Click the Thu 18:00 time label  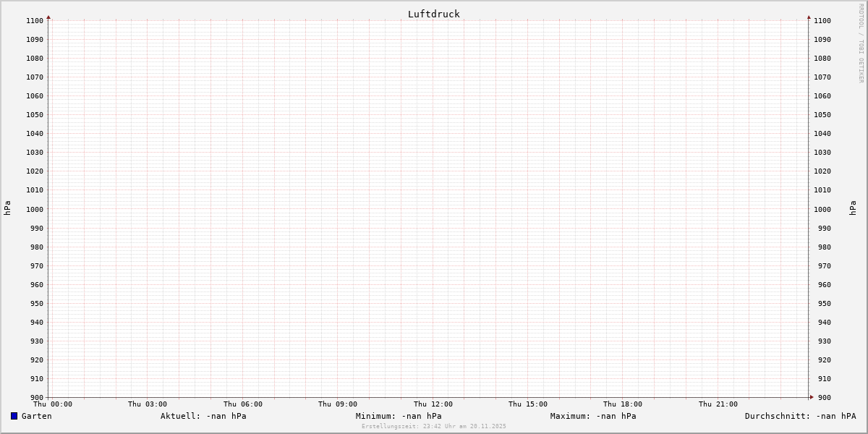(x=623, y=404)
